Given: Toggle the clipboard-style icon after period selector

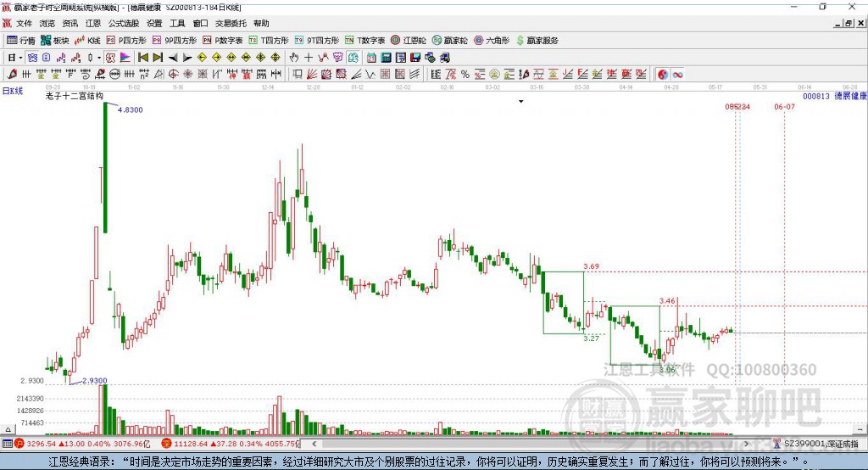Looking at the screenshot, I should [x=47, y=58].
